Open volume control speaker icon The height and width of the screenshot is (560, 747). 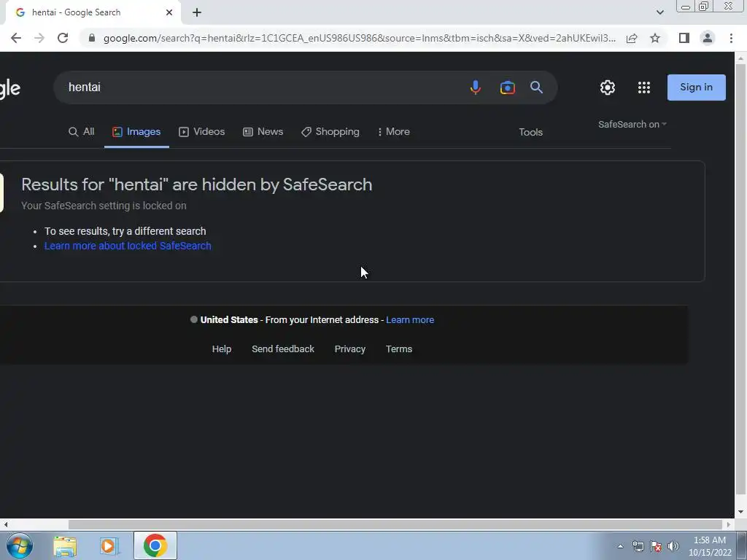pyautogui.click(x=673, y=546)
